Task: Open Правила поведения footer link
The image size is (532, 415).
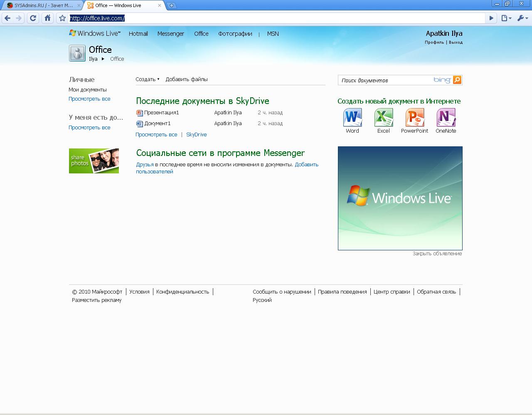Action: point(342,292)
